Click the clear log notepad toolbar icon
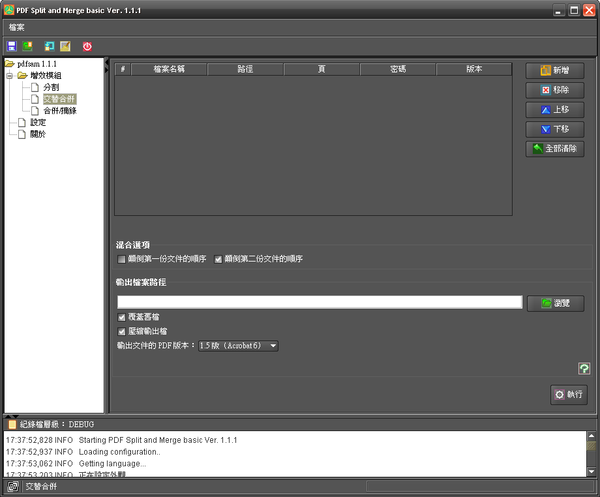This screenshot has width=600, height=497. [65, 47]
